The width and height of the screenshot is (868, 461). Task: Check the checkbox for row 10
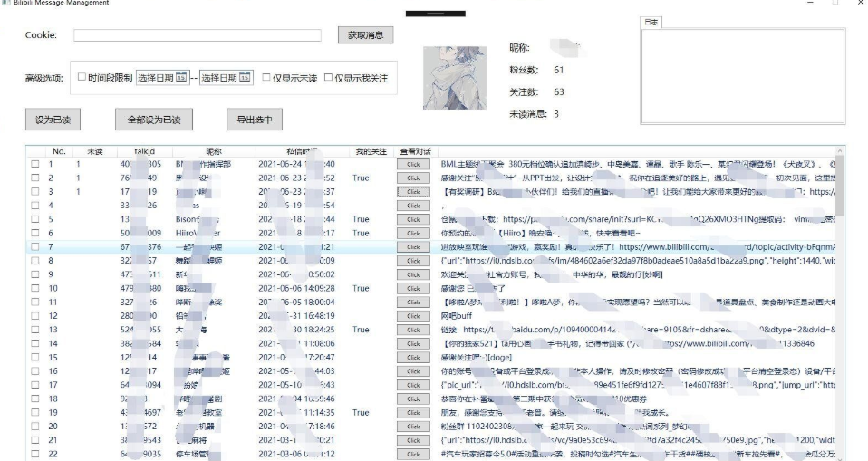(x=34, y=288)
